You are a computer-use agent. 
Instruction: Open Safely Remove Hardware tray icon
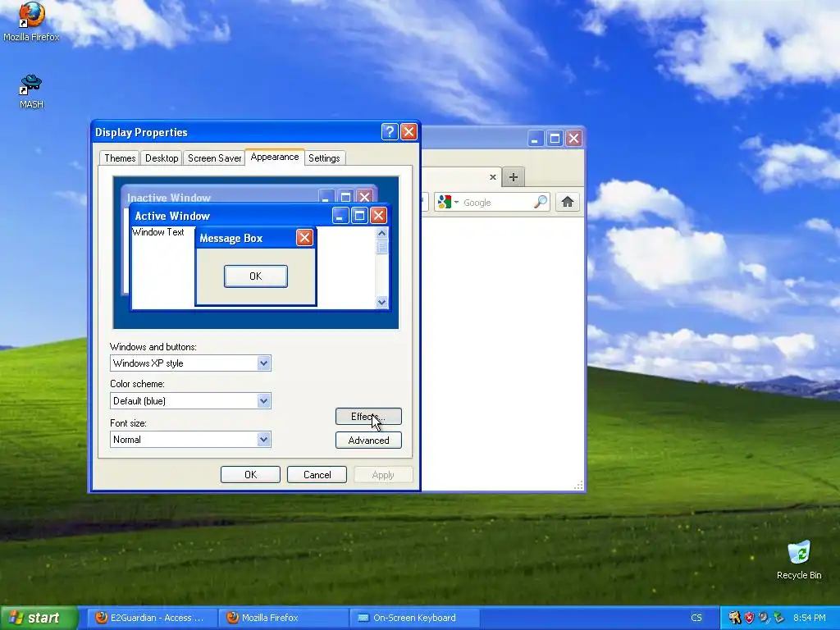coord(779,618)
